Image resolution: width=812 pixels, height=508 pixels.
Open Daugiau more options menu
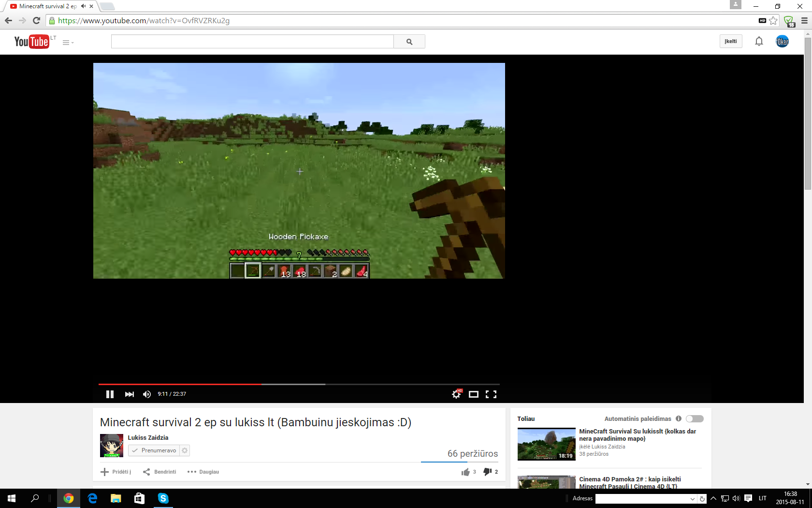[203, 472]
